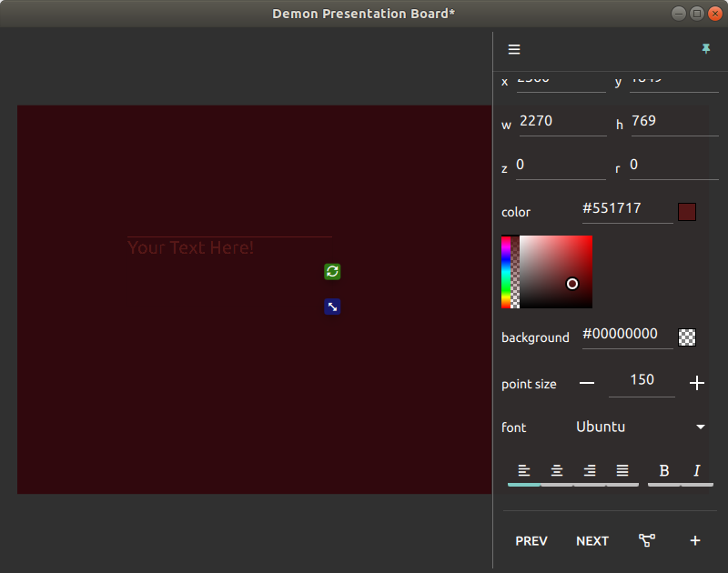Go to PREV frame

click(x=531, y=541)
